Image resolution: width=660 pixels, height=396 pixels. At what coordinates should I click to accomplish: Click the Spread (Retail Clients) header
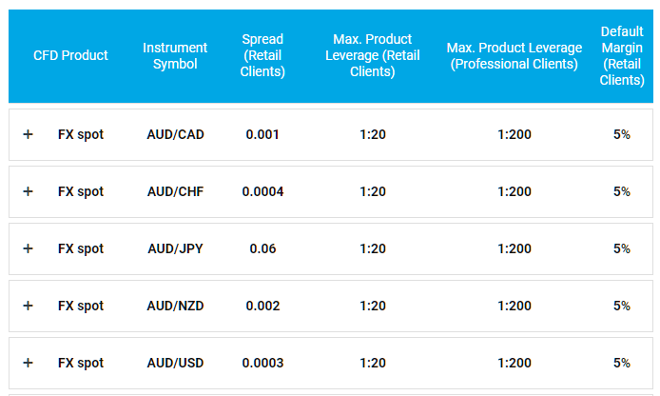coord(263,55)
